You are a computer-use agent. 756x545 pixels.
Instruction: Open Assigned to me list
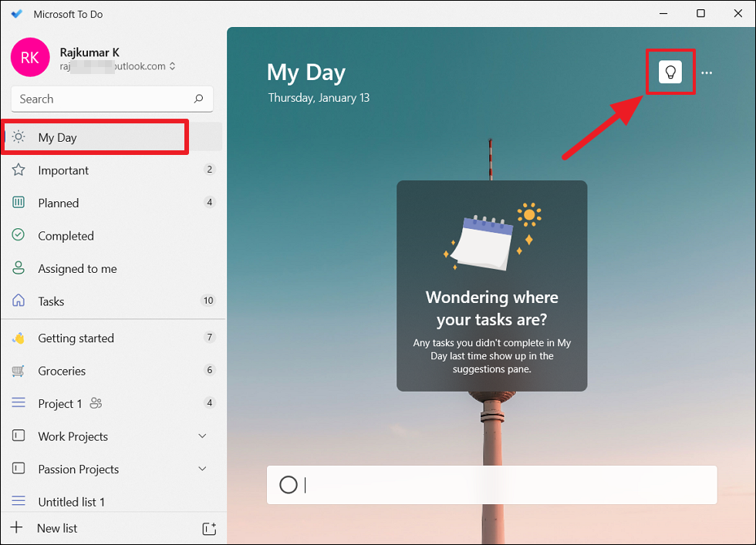[x=113, y=268]
